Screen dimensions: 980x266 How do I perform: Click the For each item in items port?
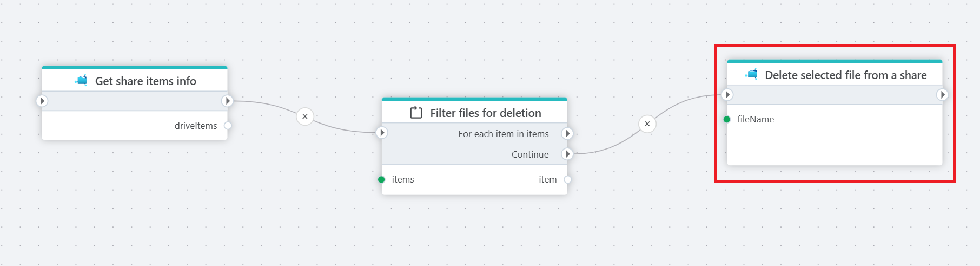coord(567,133)
